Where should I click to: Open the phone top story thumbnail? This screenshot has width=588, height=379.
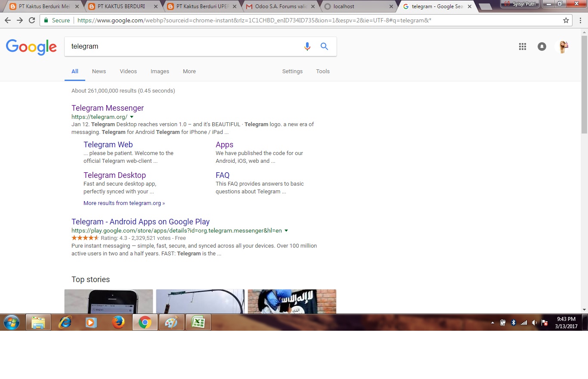click(108, 301)
